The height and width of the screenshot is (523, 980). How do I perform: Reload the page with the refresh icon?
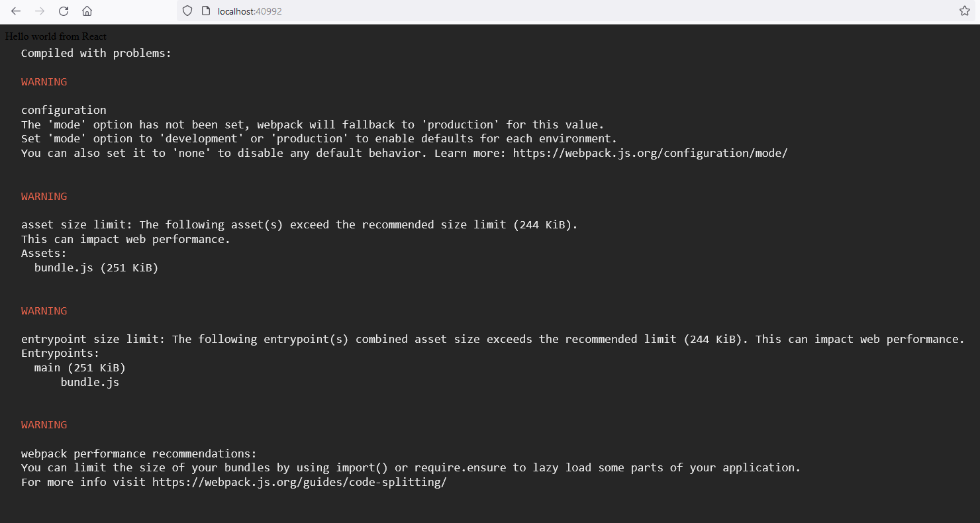64,11
